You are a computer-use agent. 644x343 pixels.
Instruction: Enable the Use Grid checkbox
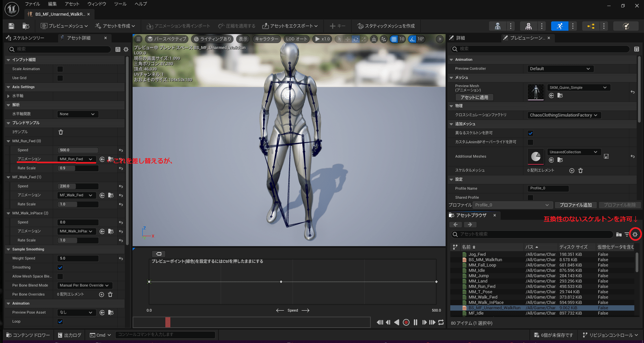coord(60,78)
